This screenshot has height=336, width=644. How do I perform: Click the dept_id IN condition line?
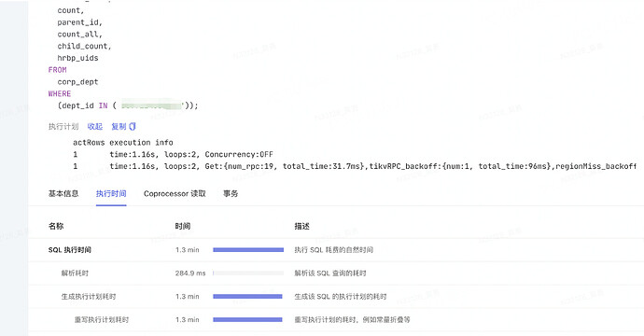(x=128, y=105)
